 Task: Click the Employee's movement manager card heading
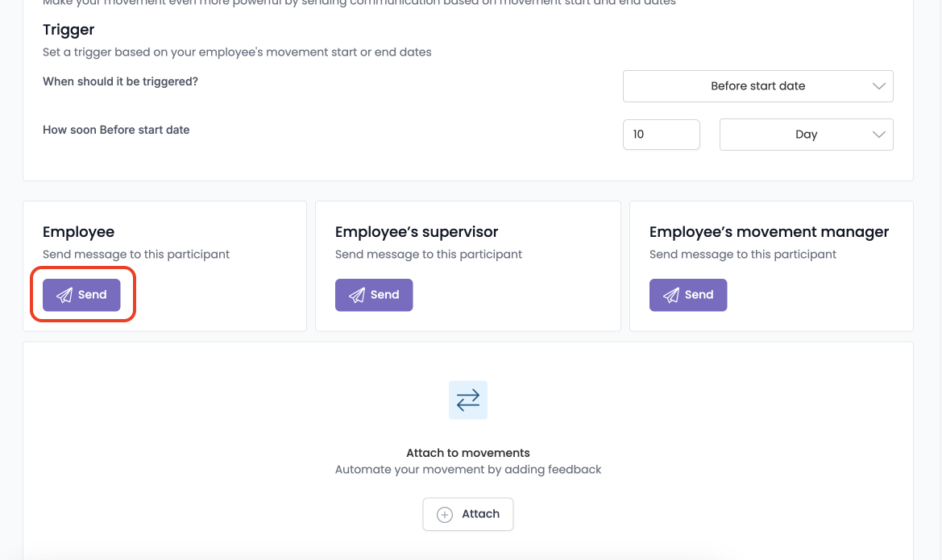769,232
